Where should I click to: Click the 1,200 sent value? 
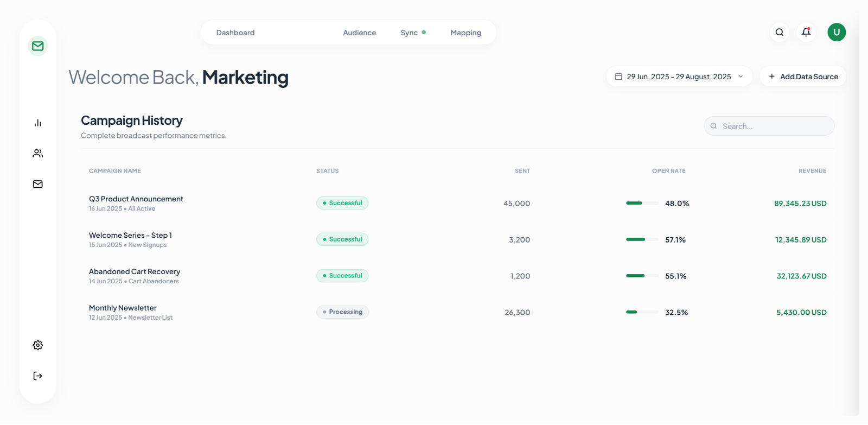pos(520,276)
